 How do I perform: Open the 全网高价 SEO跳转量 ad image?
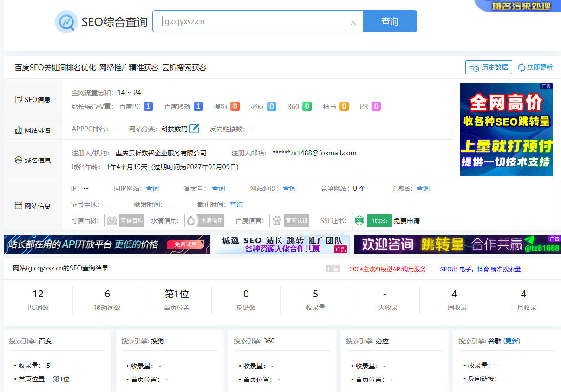click(x=507, y=129)
